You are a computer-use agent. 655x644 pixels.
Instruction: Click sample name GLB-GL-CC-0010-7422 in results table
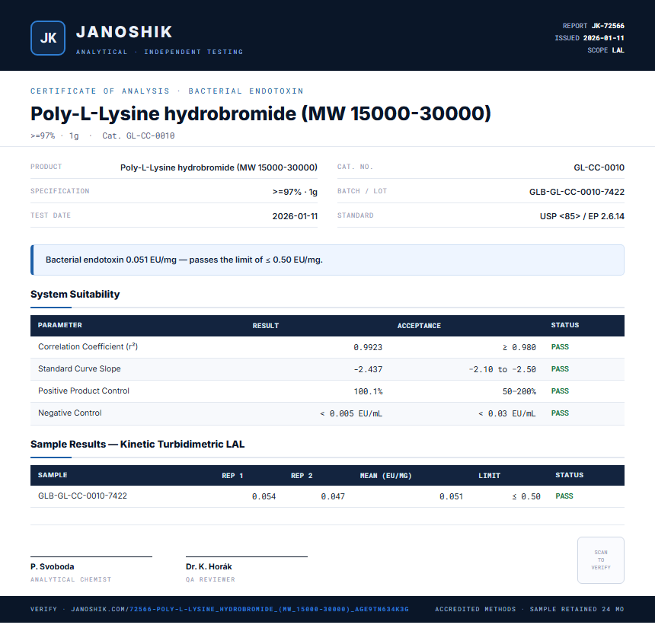pyautogui.click(x=82, y=496)
